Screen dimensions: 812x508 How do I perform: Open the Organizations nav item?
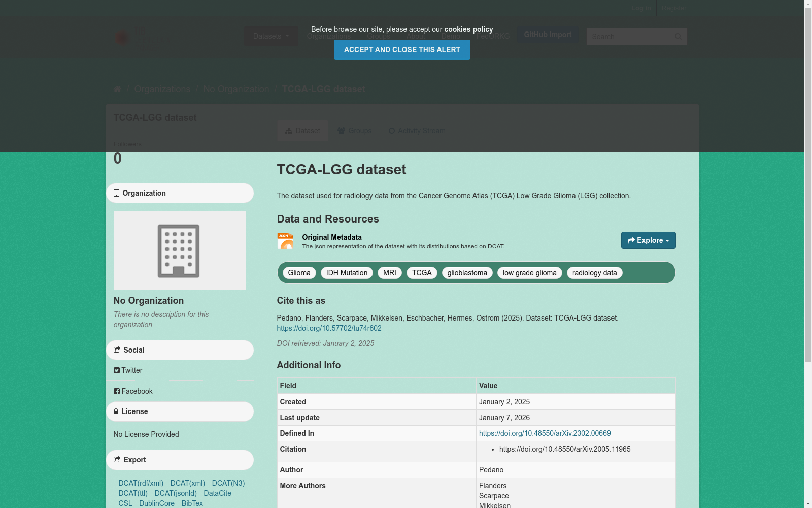click(x=328, y=36)
